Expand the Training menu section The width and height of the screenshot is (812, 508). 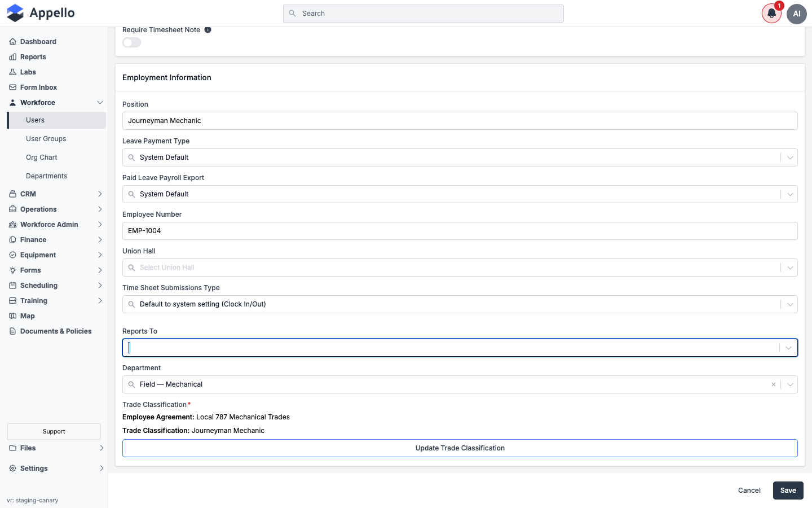coord(100,301)
